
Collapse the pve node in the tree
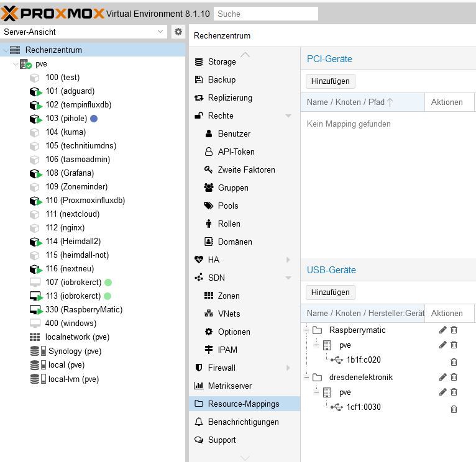[16, 64]
